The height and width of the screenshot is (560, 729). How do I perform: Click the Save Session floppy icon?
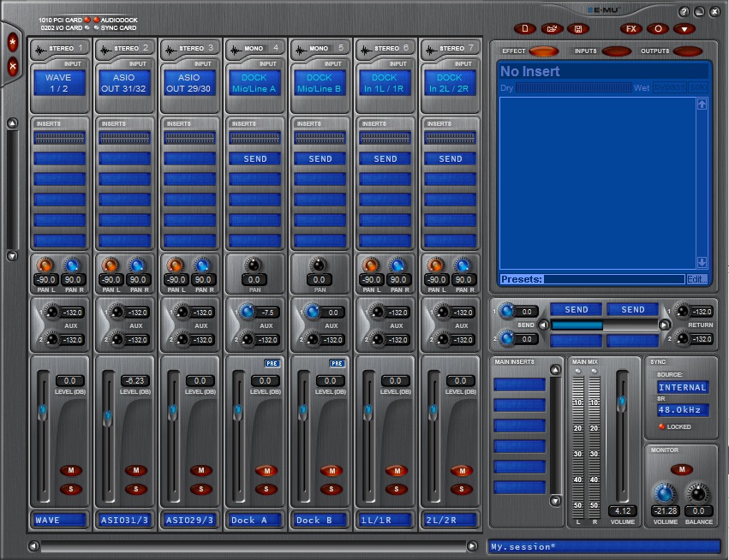(x=578, y=28)
